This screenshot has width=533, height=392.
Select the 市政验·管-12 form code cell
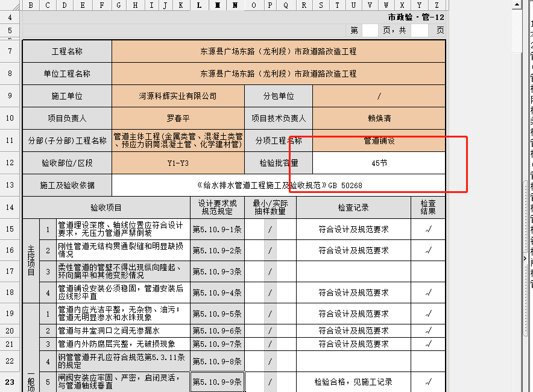click(416, 17)
